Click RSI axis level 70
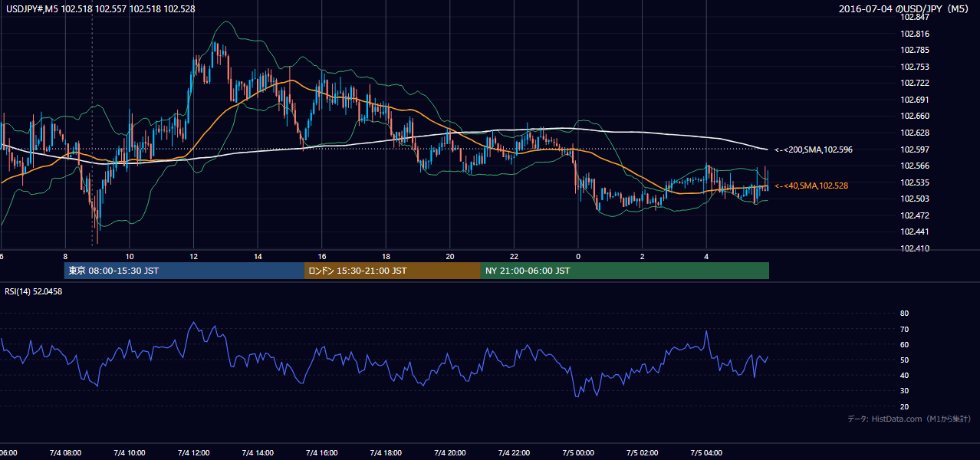This screenshot has width=980, height=460. click(904, 329)
